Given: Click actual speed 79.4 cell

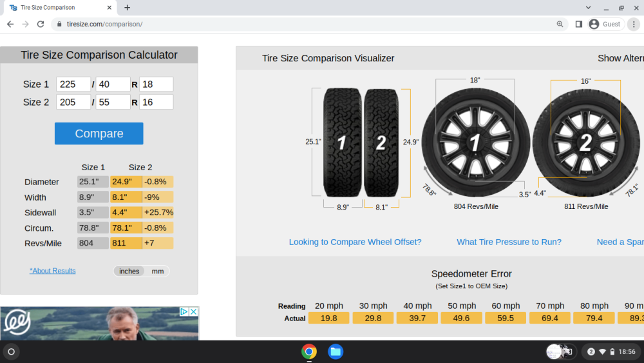Looking at the screenshot, I should (594, 319).
